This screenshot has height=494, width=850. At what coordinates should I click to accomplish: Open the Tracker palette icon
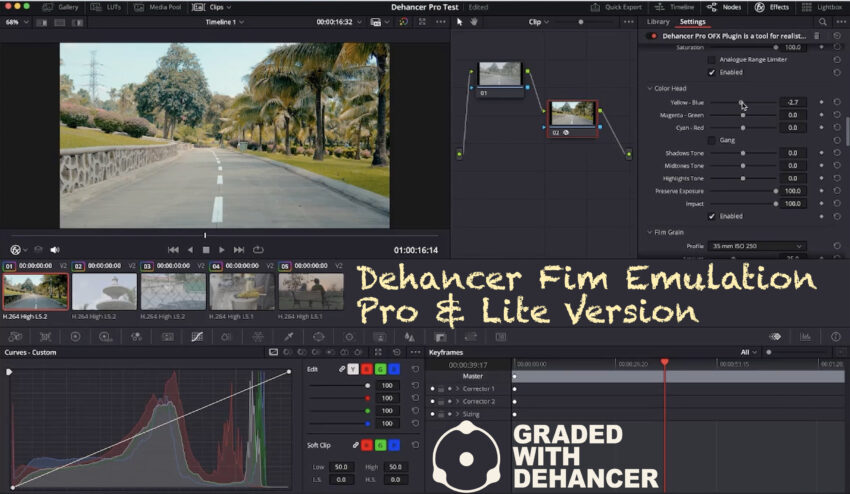pos(349,337)
